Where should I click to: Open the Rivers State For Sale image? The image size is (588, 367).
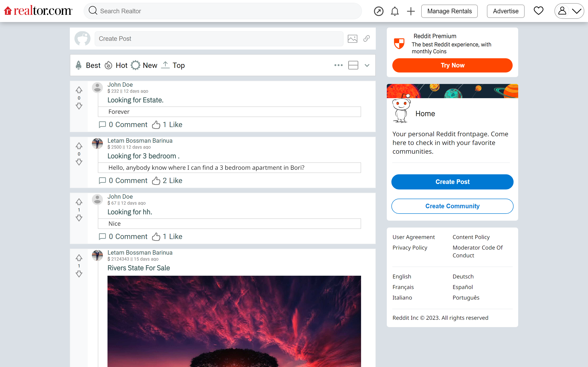[234, 321]
